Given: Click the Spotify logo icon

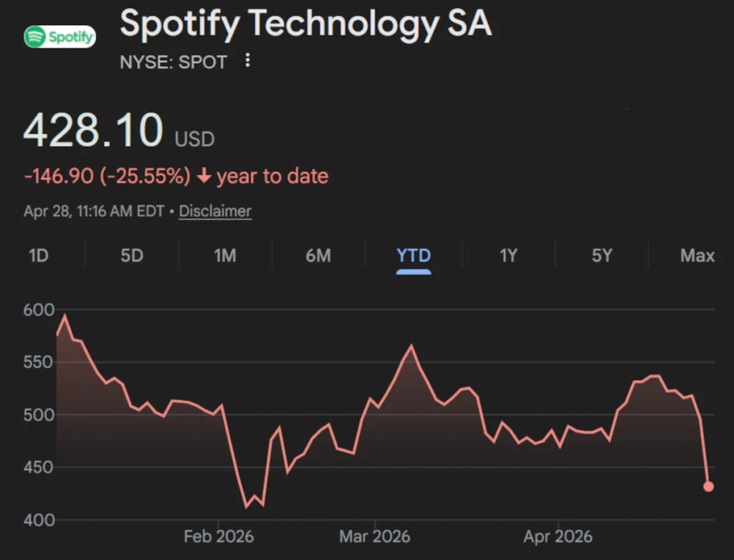Looking at the screenshot, I should click(x=59, y=37).
